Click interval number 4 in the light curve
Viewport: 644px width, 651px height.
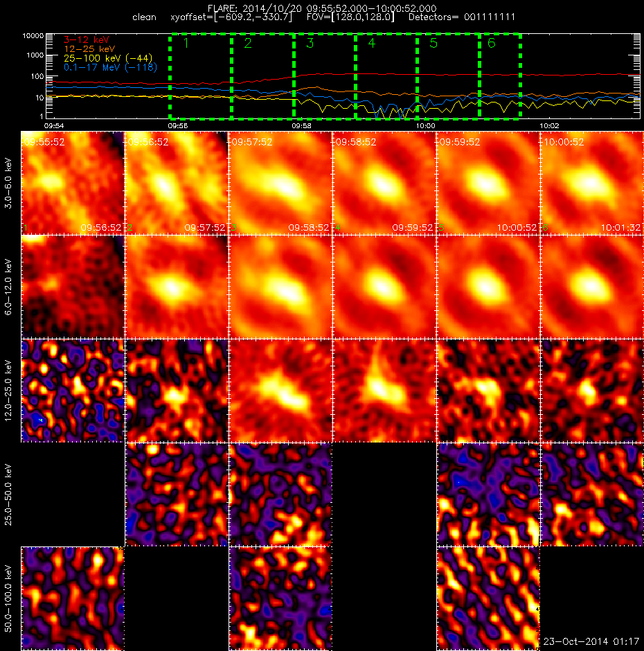coord(372,43)
